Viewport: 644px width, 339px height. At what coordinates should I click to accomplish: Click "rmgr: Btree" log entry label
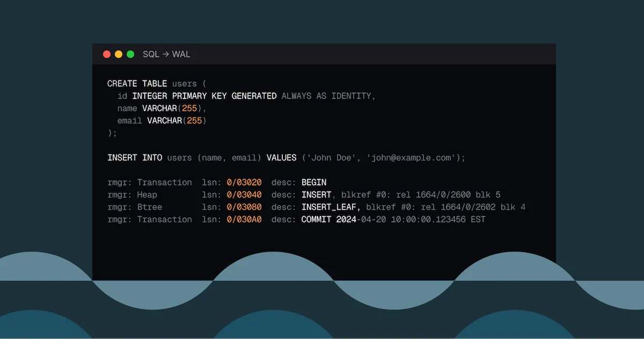pos(135,207)
